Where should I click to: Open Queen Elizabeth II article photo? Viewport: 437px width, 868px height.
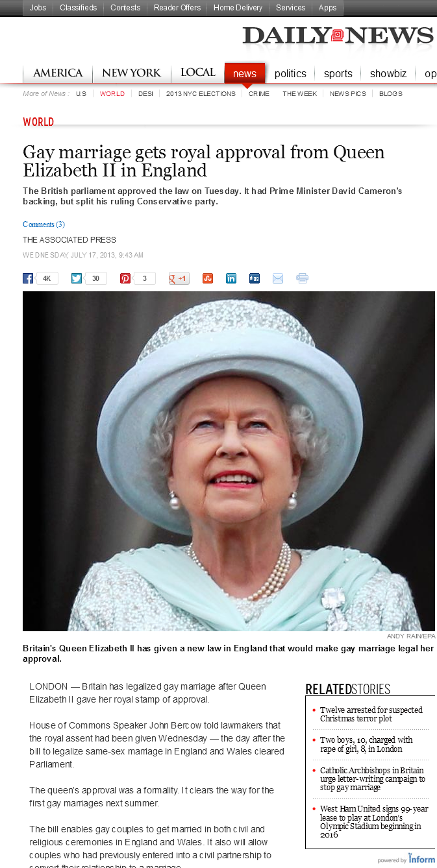click(x=229, y=461)
